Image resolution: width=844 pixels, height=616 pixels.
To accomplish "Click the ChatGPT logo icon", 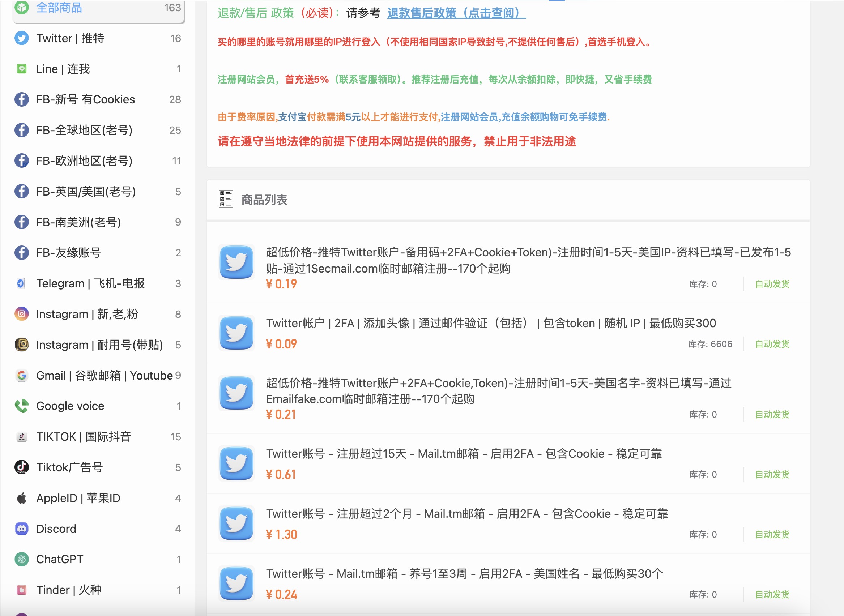I will [x=22, y=559].
